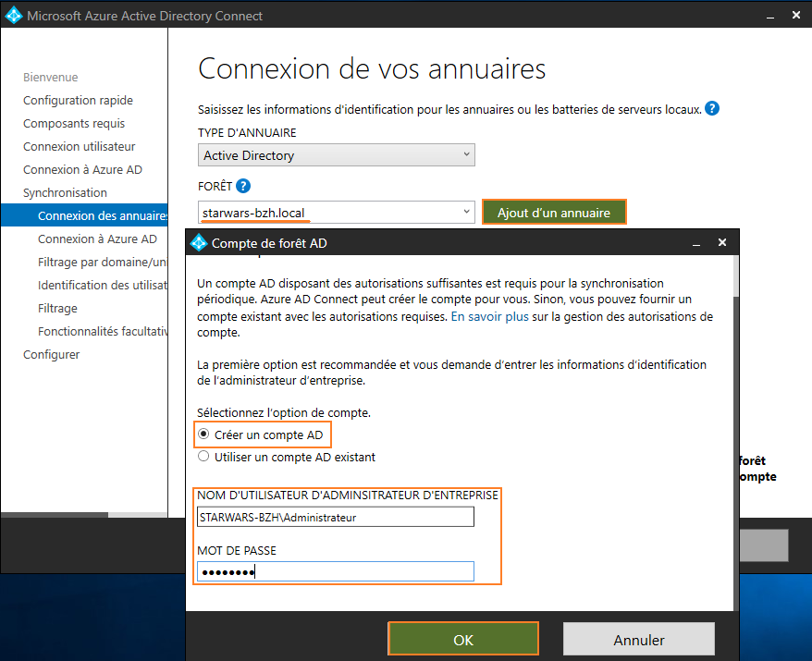812x661 pixels.
Task: Click Azure AD Connect logo in main title bar
Action: coord(14,16)
